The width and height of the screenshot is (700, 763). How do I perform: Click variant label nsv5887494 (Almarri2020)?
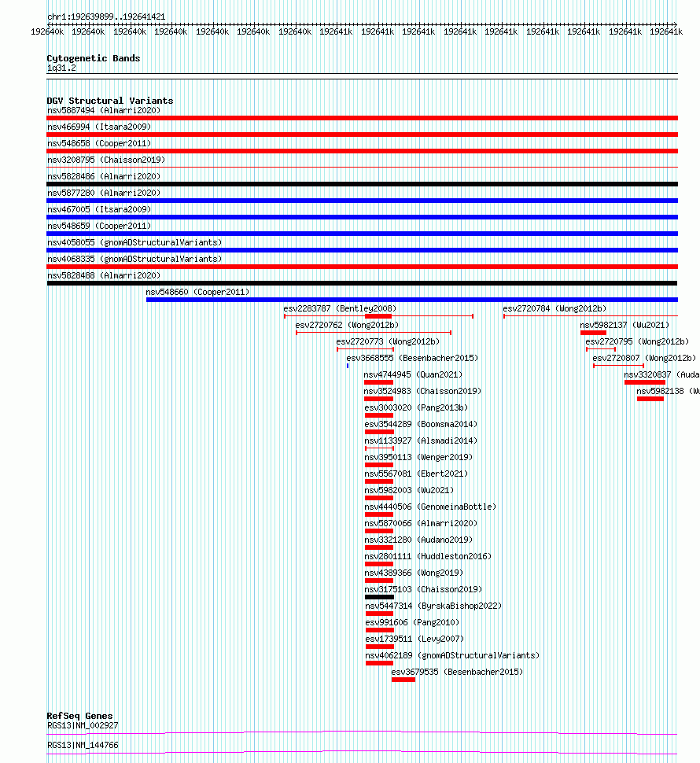point(104,110)
